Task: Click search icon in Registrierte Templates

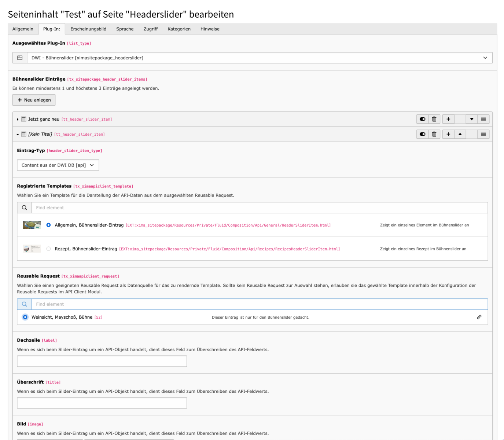Action: tap(25, 208)
